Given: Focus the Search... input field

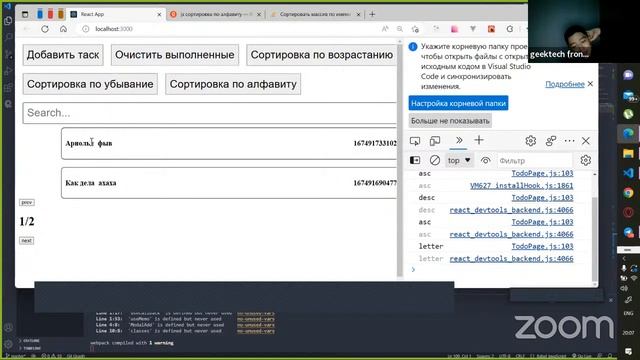Looking at the screenshot, I should [x=210, y=113].
